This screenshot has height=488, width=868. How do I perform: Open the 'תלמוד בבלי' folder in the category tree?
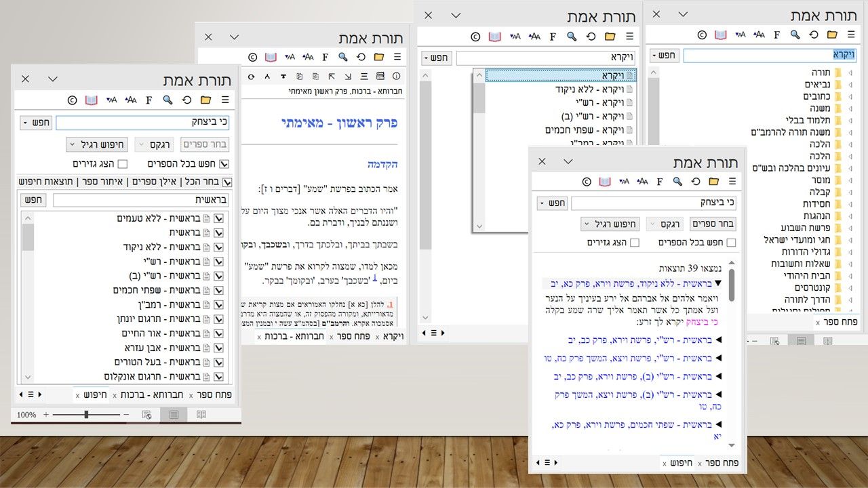pos(807,120)
